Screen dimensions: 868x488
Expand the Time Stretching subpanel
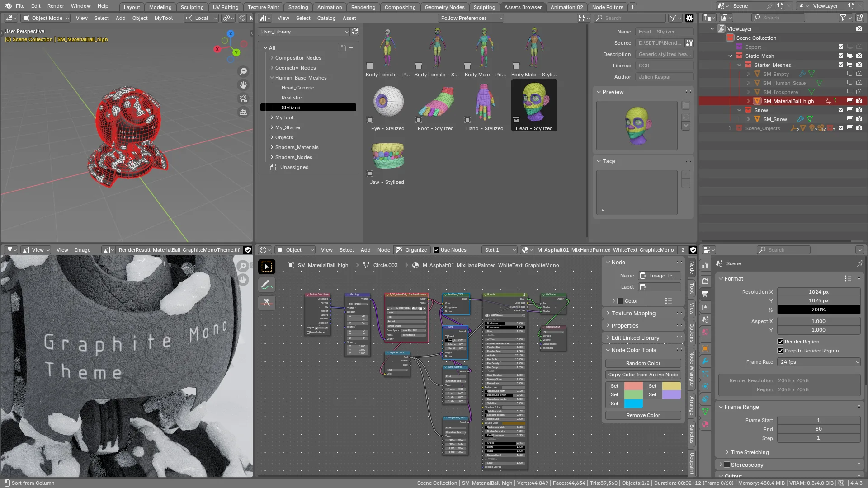click(727, 452)
